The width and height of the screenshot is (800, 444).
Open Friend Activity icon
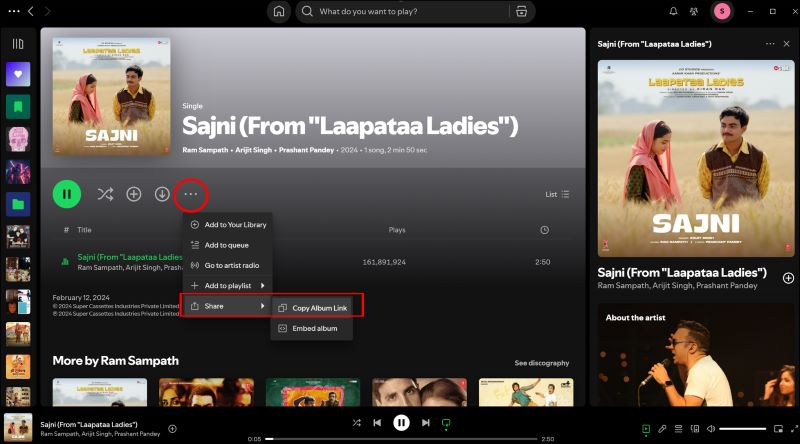tap(694, 11)
